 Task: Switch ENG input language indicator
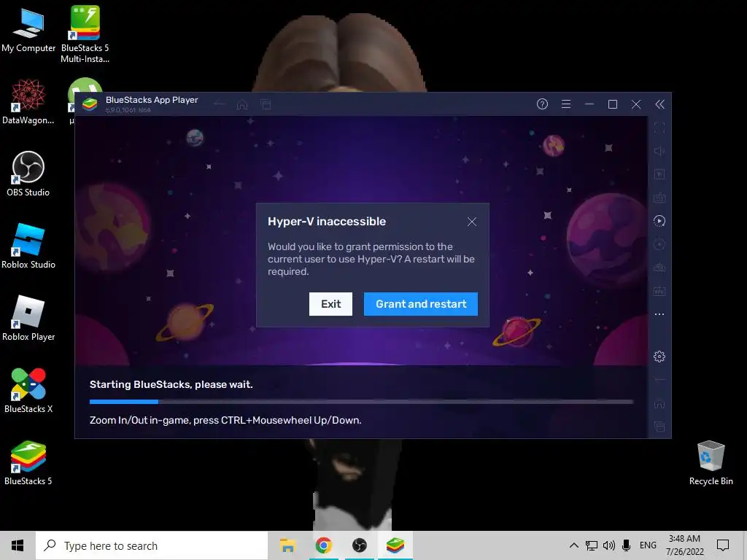click(648, 545)
